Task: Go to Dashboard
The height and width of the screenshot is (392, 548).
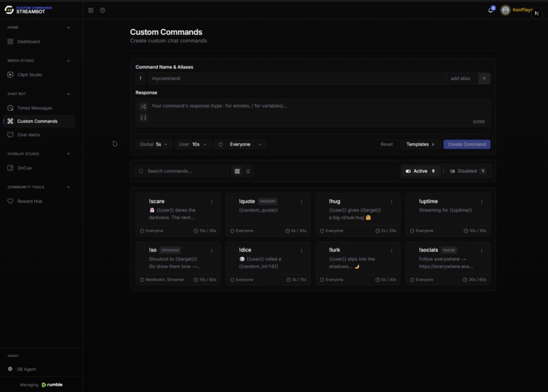Action: point(39,42)
